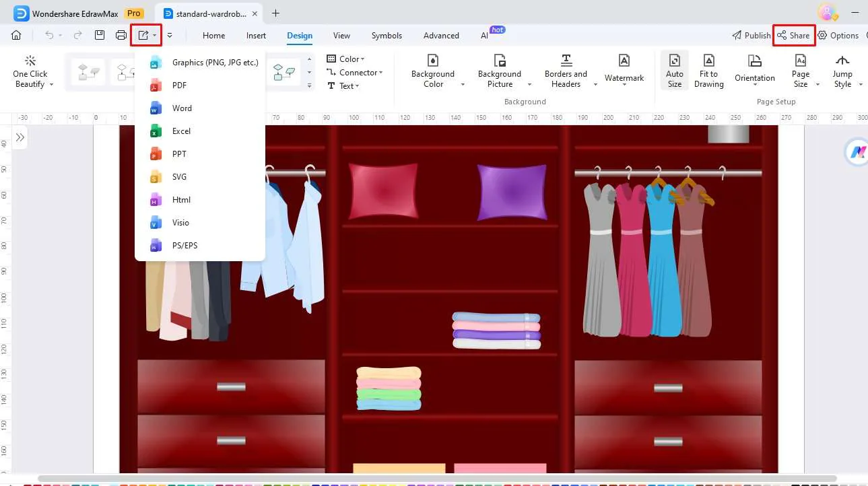The height and width of the screenshot is (486, 868).
Task: Select the red pillow shape
Action: [383, 191]
